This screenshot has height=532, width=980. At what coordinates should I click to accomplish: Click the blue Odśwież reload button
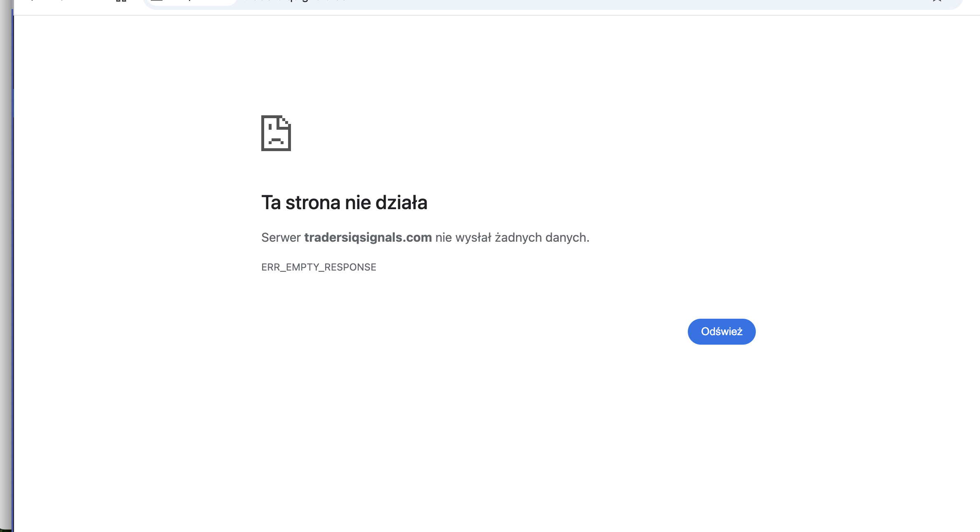click(721, 331)
